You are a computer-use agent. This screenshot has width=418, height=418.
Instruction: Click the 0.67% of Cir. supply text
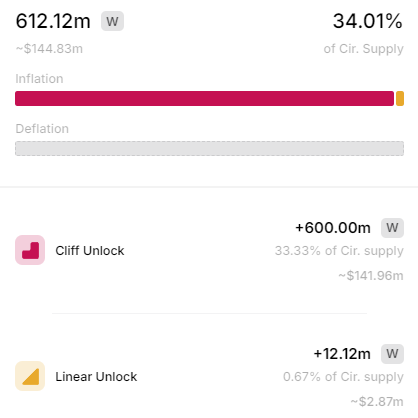click(x=343, y=377)
